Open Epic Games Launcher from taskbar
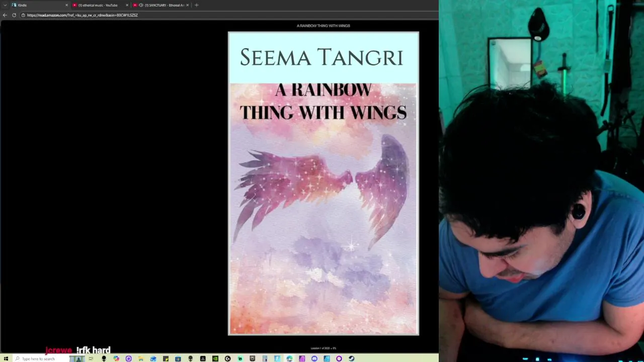 tap(253, 358)
